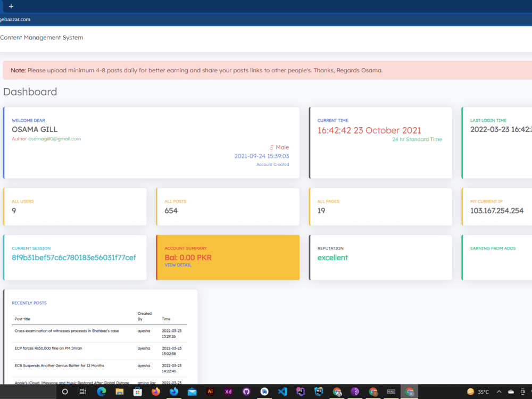Image resolution: width=532 pixels, height=399 pixels.
Task: Open WebStorm from the taskbar
Action: (319, 392)
